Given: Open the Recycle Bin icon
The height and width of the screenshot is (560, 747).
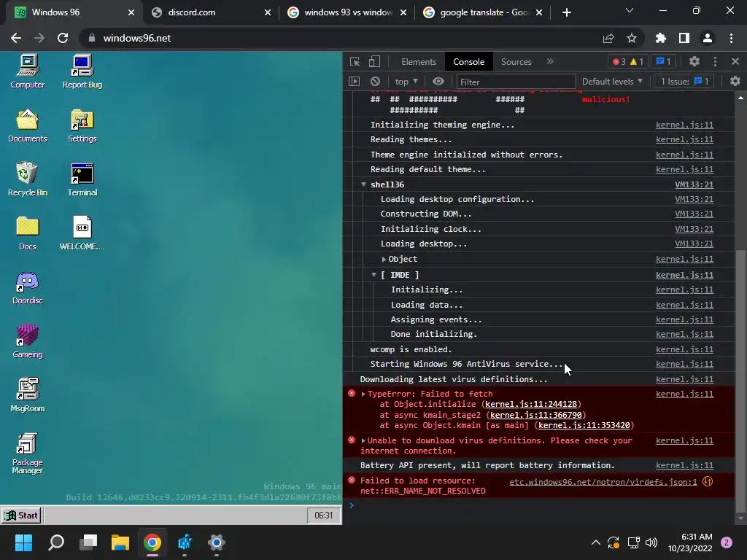Looking at the screenshot, I should [x=27, y=179].
